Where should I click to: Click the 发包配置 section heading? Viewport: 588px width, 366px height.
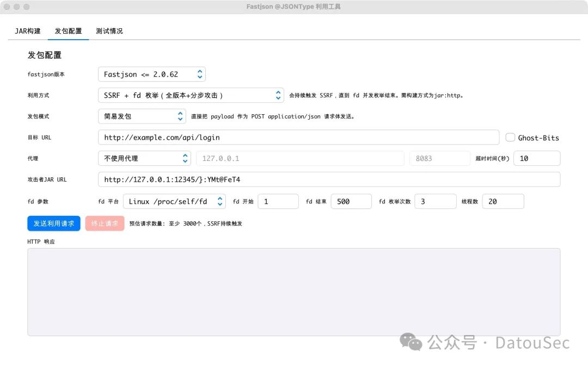click(x=44, y=55)
